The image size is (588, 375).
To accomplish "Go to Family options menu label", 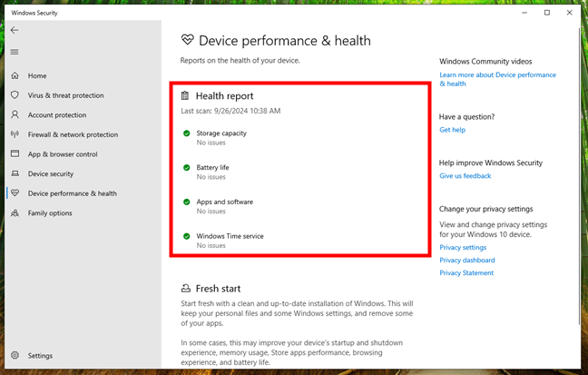I will tap(50, 213).
